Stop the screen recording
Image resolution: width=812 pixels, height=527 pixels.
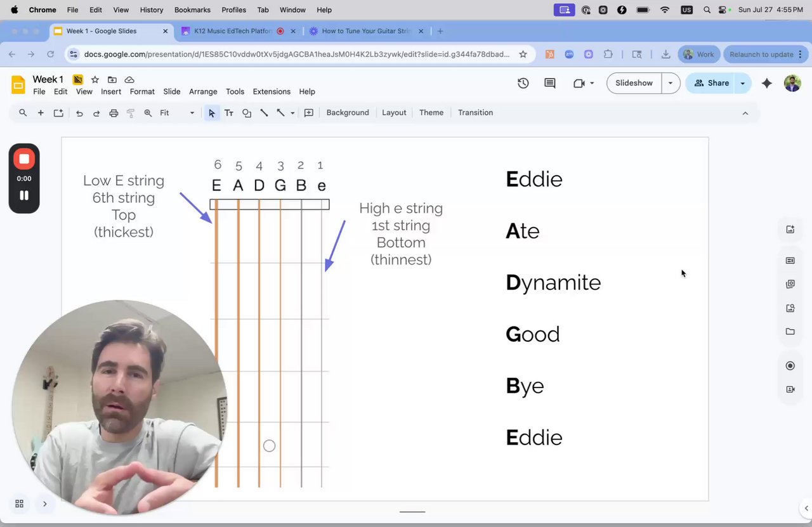tap(24, 159)
